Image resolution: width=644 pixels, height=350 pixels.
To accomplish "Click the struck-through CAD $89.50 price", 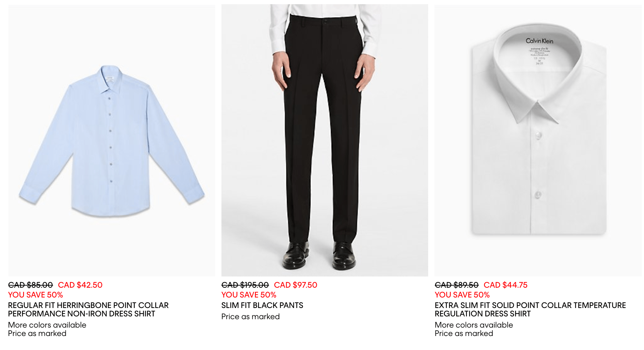I will [x=457, y=285].
